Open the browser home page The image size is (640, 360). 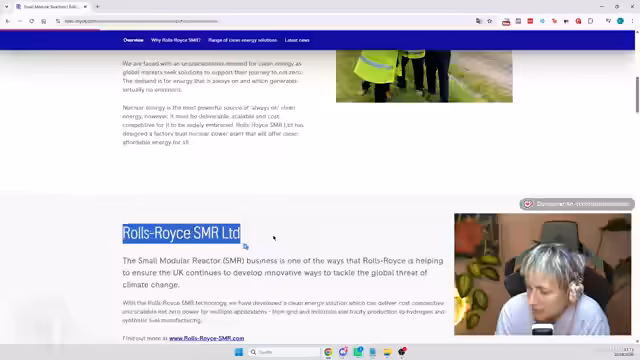click(x=44, y=21)
